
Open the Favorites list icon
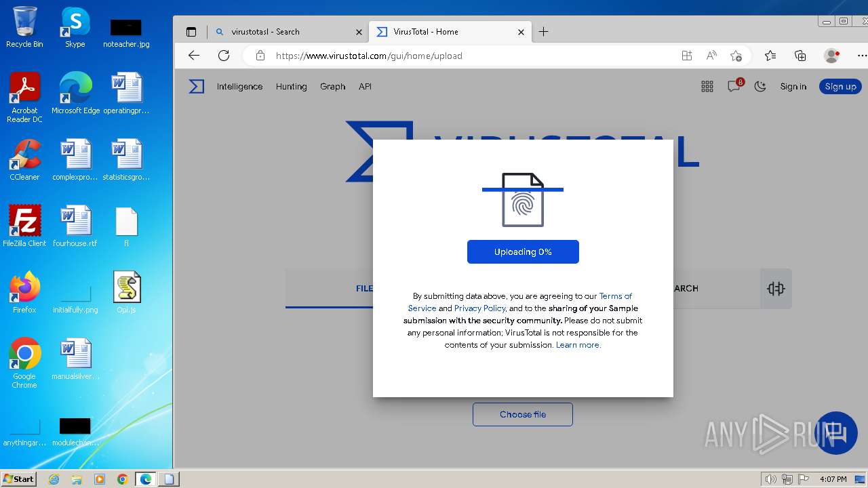click(770, 56)
